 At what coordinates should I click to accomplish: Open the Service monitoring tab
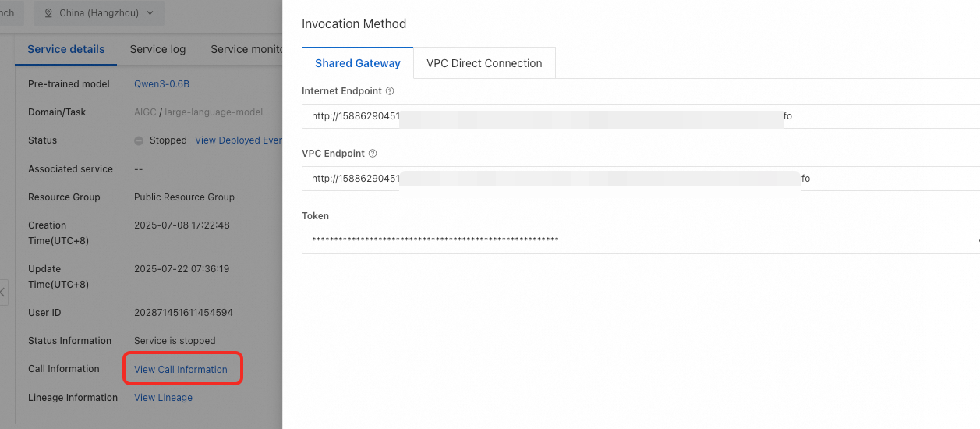click(x=245, y=49)
